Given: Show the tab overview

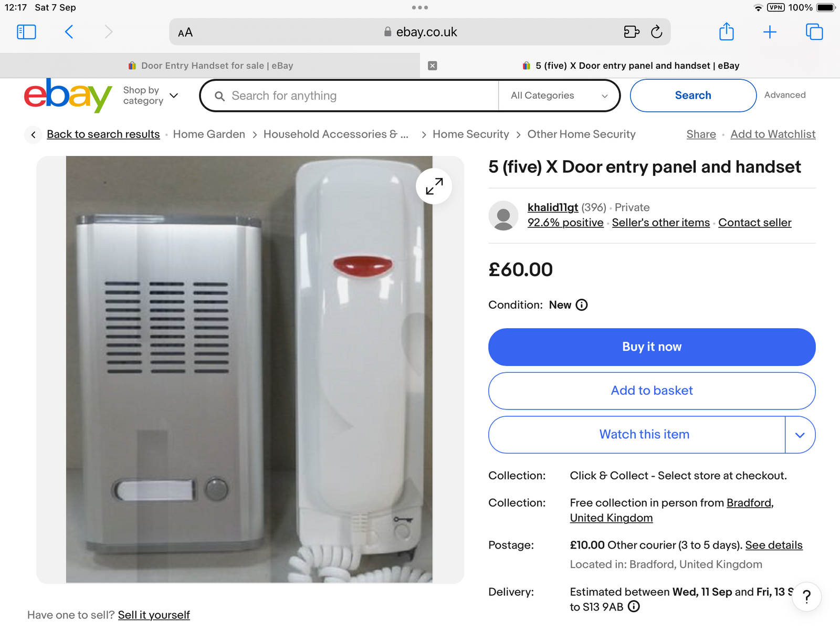Looking at the screenshot, I should 814,32.
